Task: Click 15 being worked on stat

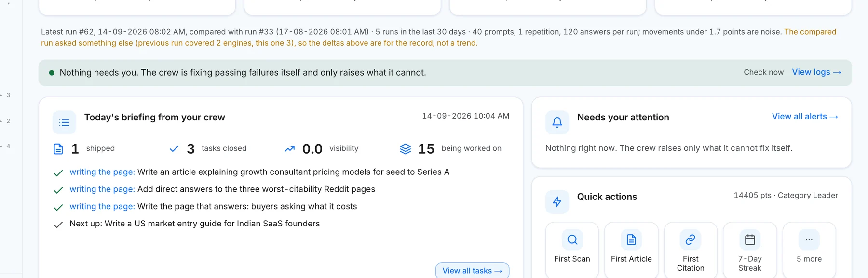Action: [450, 149]
